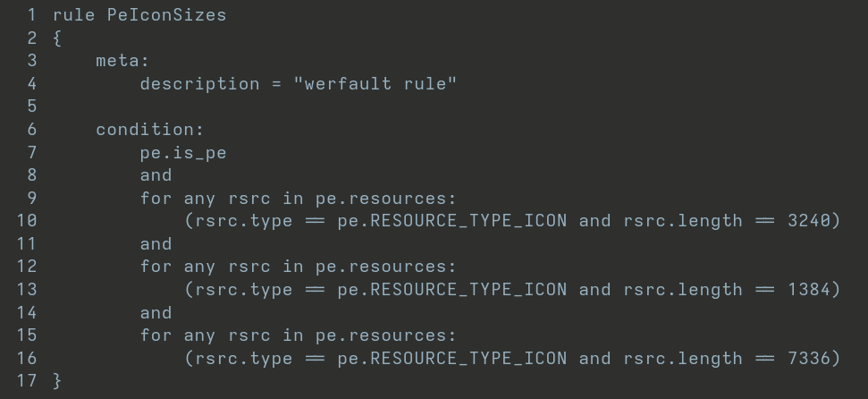The width and height of the screenshot is (868, 399).
Task: Place cursor in the "werfault rule" string
Action: click(x=375, y=84)
